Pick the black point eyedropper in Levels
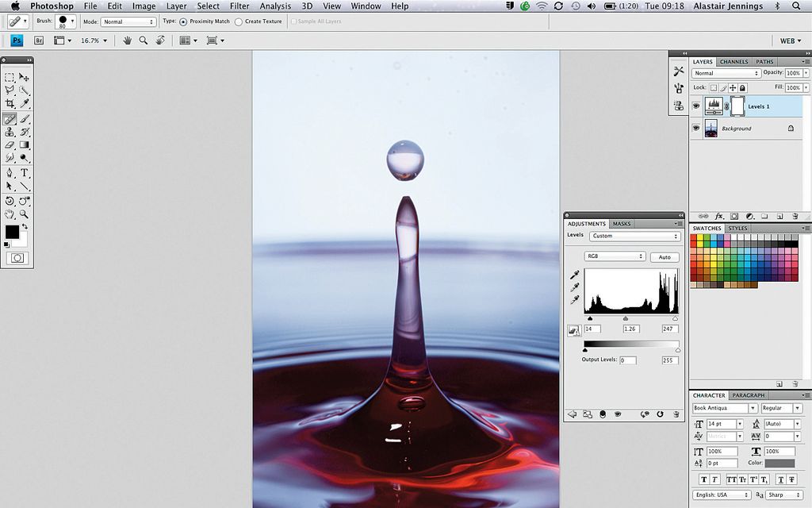Viewport: 812px width, 508px height. pos(575,275)
